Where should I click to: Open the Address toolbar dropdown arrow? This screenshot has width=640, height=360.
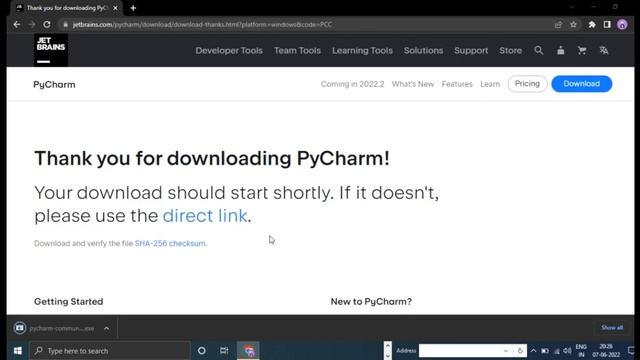coord(506,351)
